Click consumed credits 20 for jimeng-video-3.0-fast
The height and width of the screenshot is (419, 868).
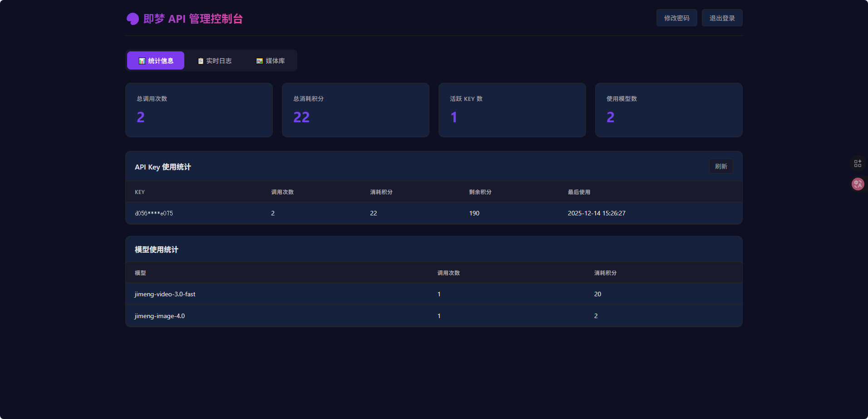tap(597, 294)
